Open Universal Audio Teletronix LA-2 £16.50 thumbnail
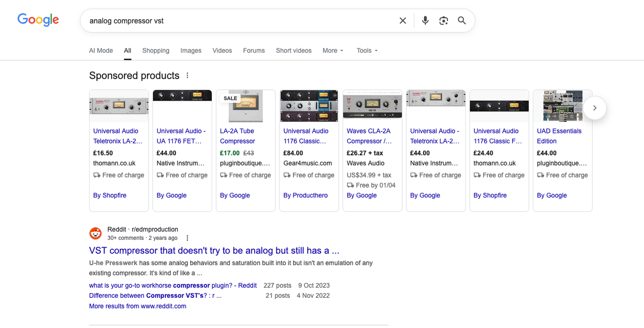Viewport: 644px width, 328px height. click(x=119, y=106)
